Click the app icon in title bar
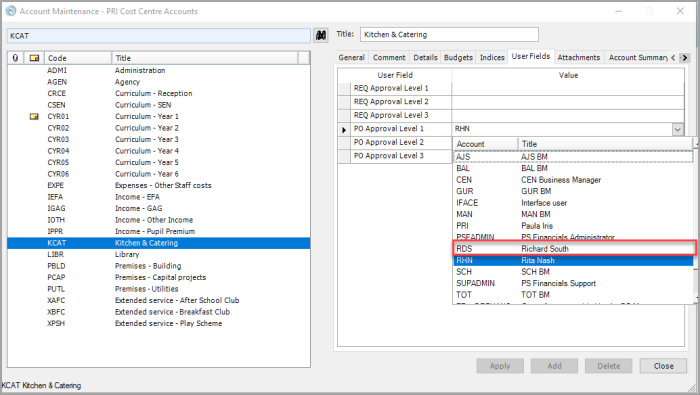 [10, 11]
